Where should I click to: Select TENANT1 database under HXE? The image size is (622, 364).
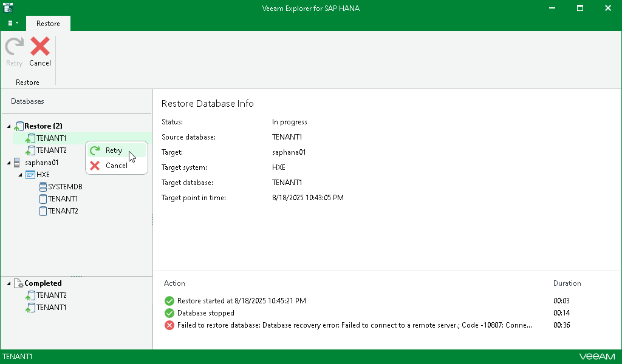coord(63,199)
